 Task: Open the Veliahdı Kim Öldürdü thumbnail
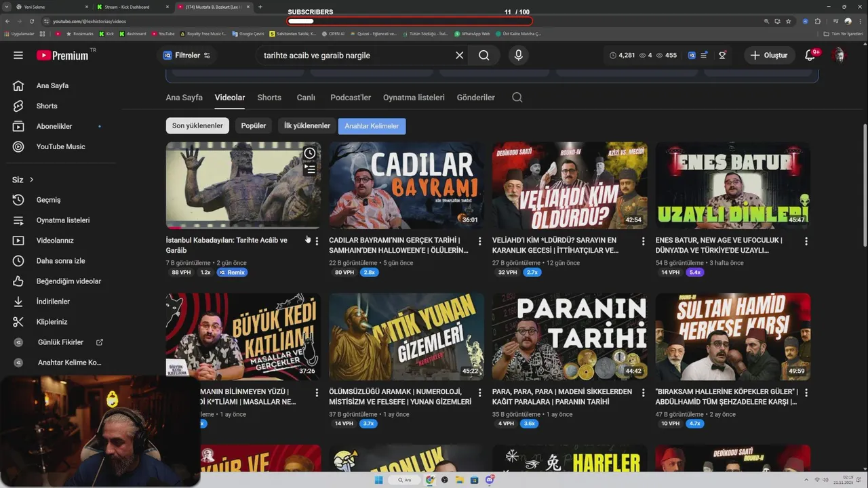570,185
